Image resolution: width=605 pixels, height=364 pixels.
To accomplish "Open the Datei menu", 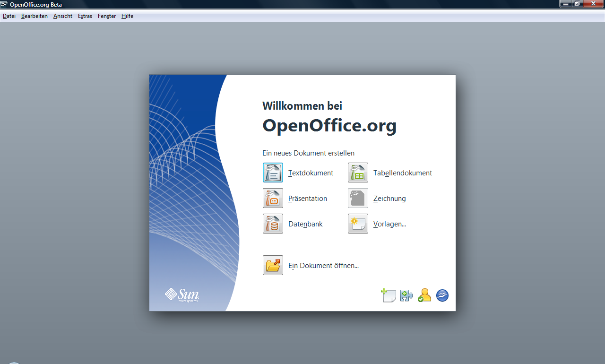I will (x=9, y=16).
